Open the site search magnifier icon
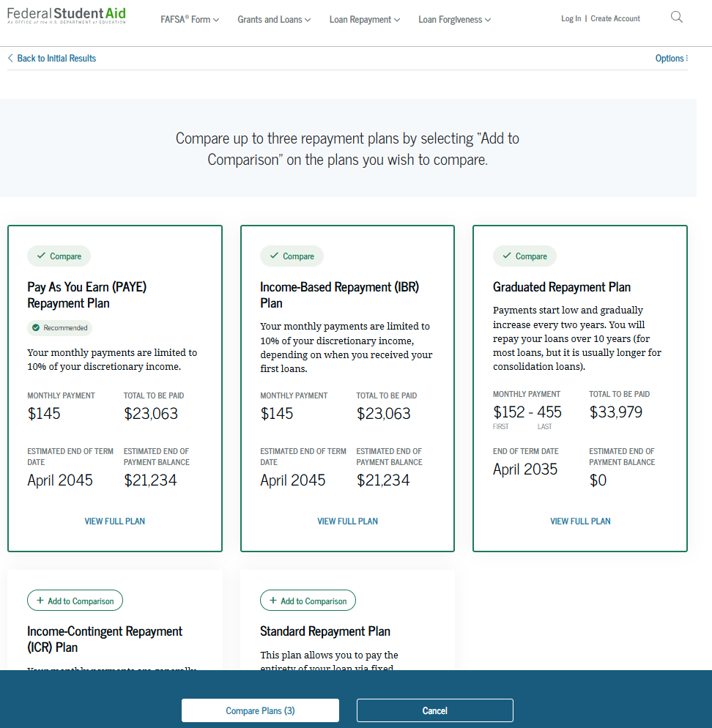 pyautogui.click(x=675, y=16)
